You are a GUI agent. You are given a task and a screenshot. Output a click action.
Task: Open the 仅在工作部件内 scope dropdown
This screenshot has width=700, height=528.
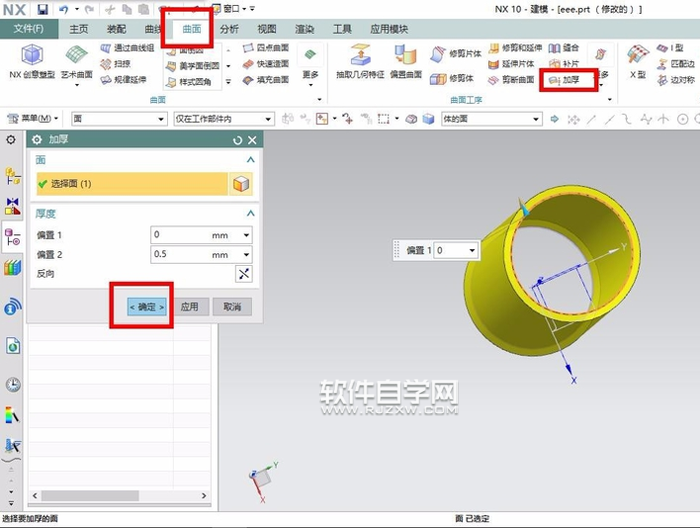tap(223, 119)
